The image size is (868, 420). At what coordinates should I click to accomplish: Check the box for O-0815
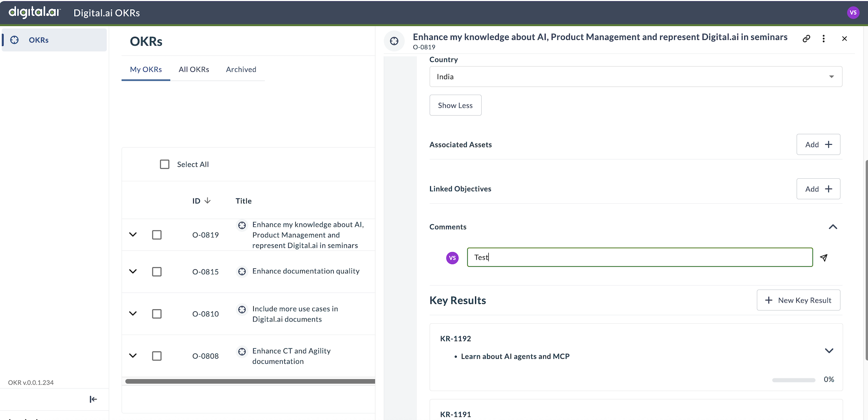click(157, 272)
